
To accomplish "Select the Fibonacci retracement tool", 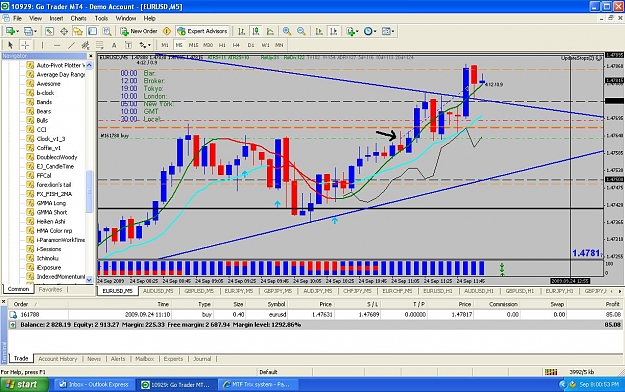I will click(x=99, y=45).
